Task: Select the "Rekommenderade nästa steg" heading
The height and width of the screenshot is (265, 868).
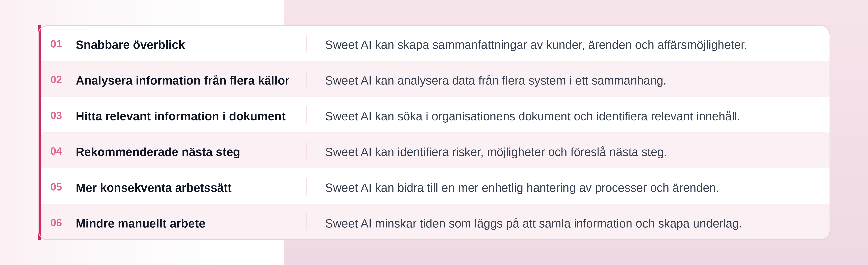Action: (x=158, y=152)
